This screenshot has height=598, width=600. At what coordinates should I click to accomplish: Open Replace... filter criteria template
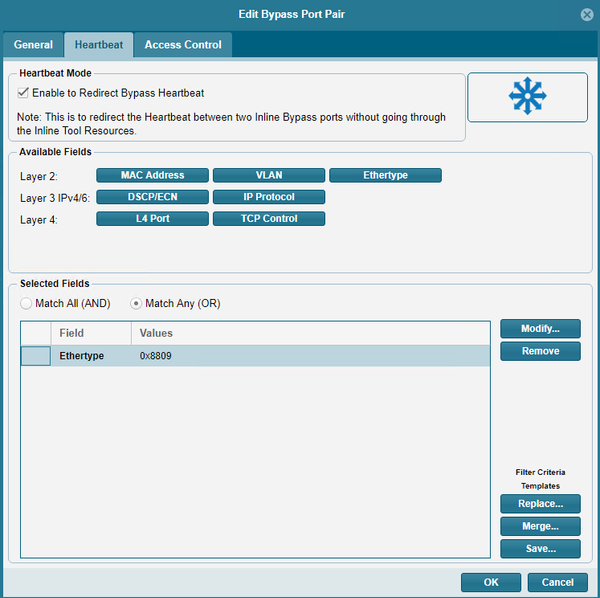click(540, 504)
